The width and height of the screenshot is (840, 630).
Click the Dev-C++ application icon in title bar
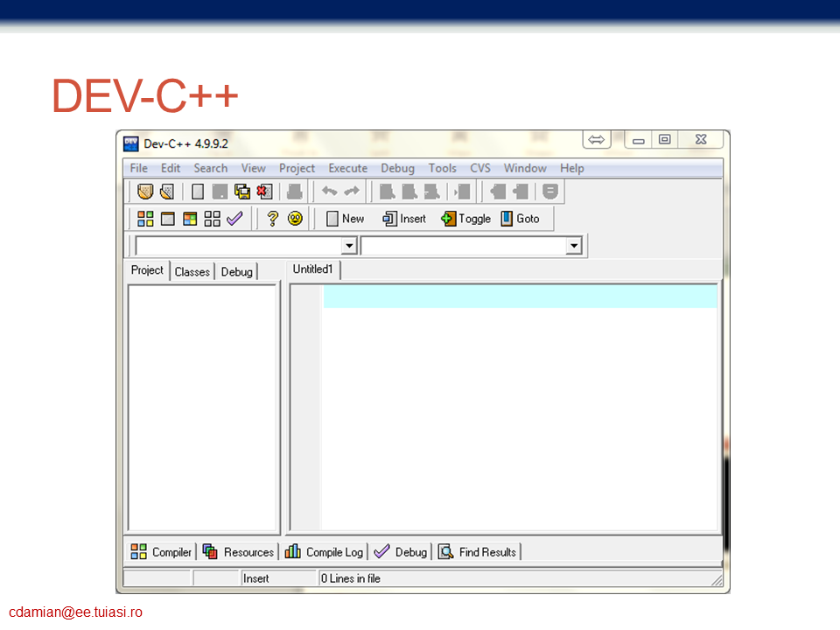pyautogui.click(x=130, y=143)
